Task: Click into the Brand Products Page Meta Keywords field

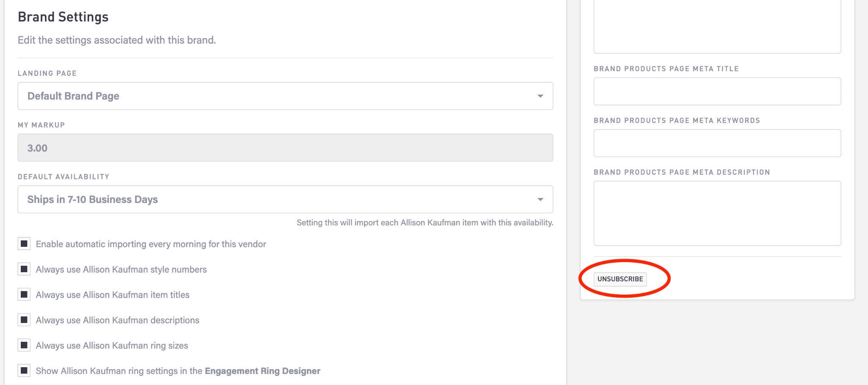Action: (x=717, y=143)
